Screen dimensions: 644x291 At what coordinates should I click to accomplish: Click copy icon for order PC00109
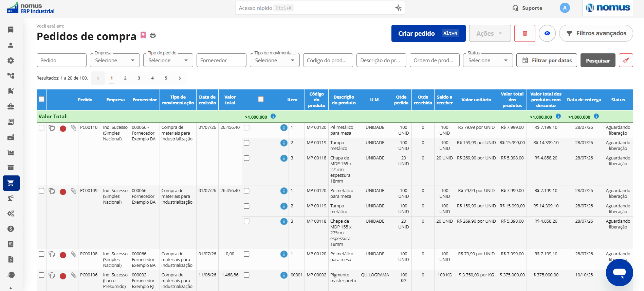pos(52,191)
